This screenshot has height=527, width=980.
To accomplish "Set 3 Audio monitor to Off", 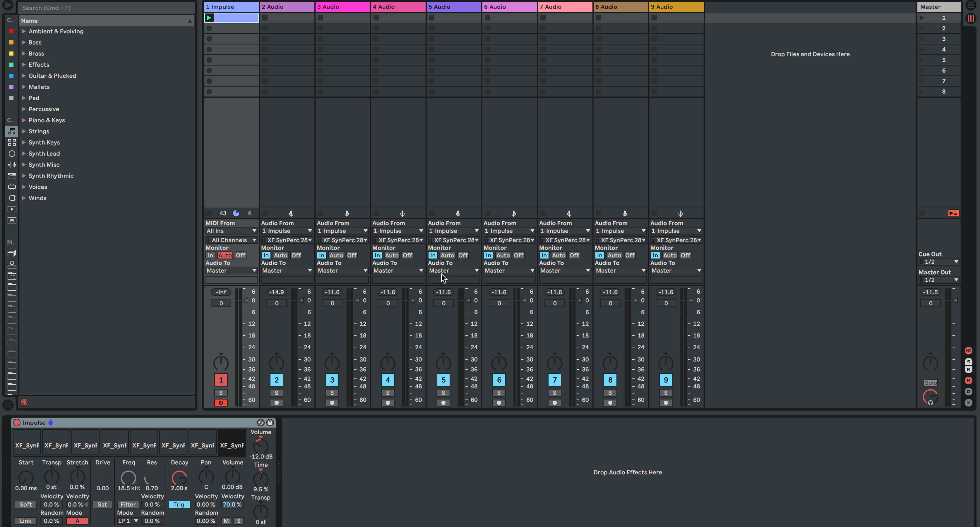I will click(x=352, y=256).
